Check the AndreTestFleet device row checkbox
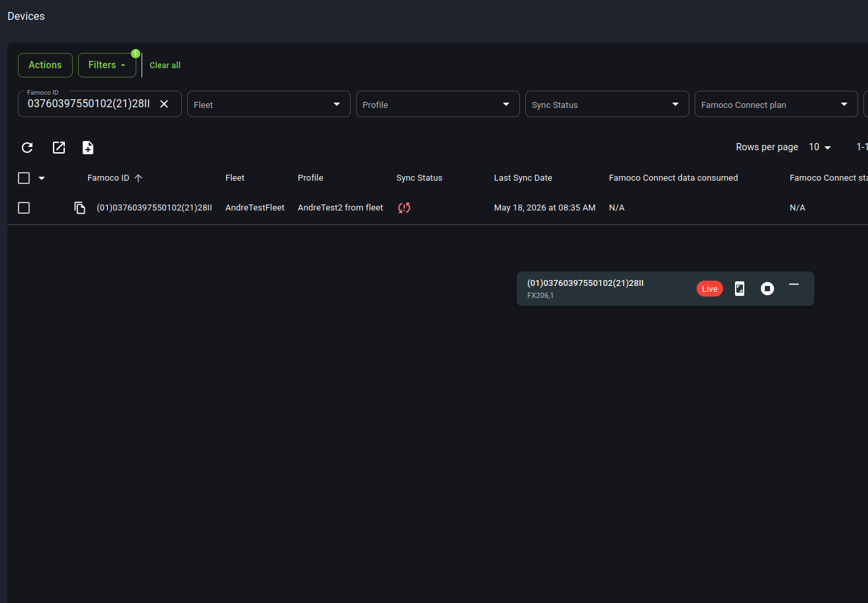The height and width of the screenshot is (603, 868). coord(24,208)
